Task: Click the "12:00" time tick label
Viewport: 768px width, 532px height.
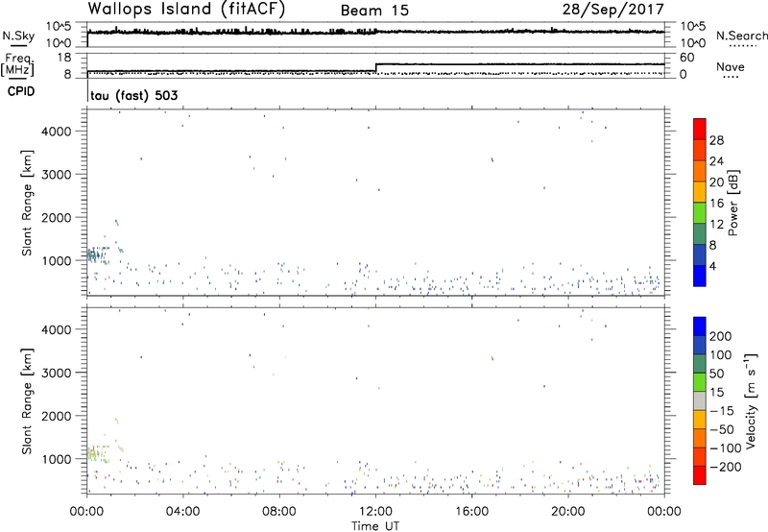Action: (x=375, y=512)
